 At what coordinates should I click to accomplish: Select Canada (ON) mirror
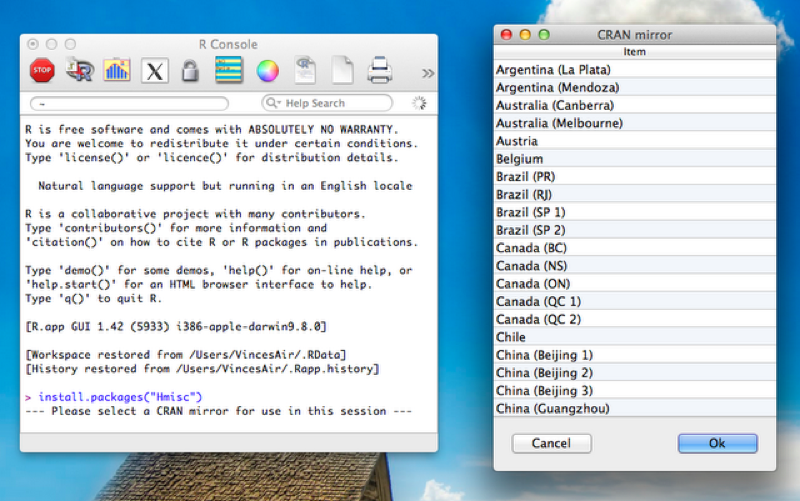[x=635, y=284]
